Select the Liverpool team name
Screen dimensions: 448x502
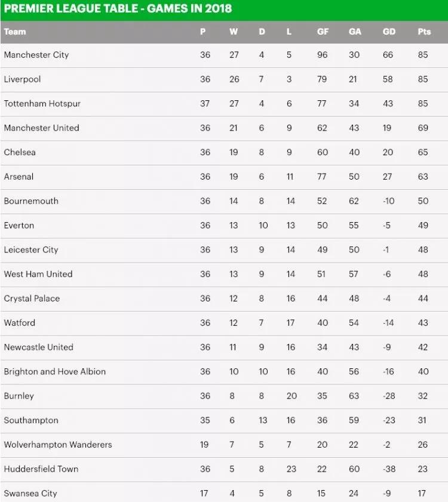[22, 79]
